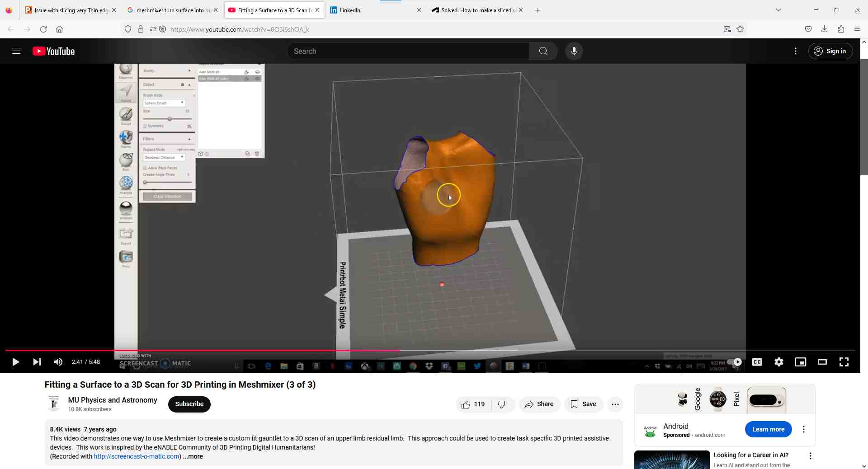
Task: Go forward one page in history
Action: tap(27, 29)
